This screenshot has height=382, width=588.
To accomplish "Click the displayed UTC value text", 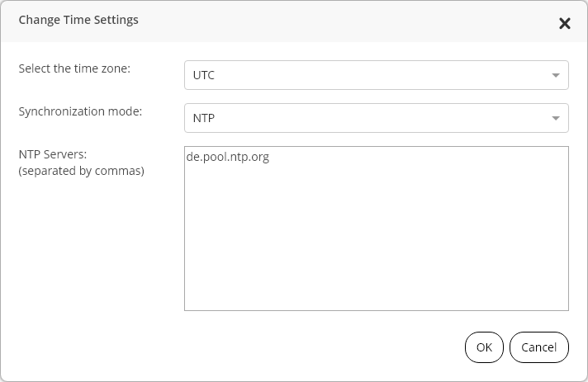I will point(204,75).
